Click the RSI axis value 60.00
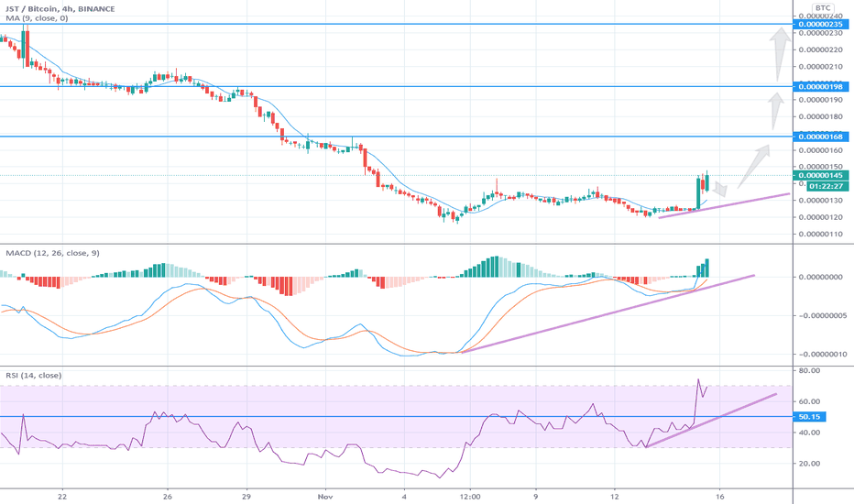Screen dimensions: 854x504 (809, 401)
